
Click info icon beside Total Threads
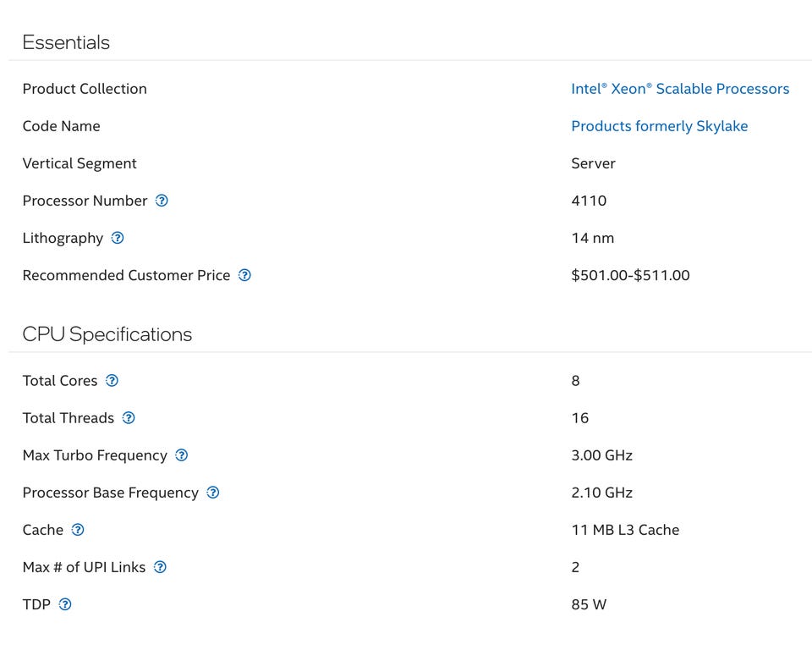[x=129, y=418]
